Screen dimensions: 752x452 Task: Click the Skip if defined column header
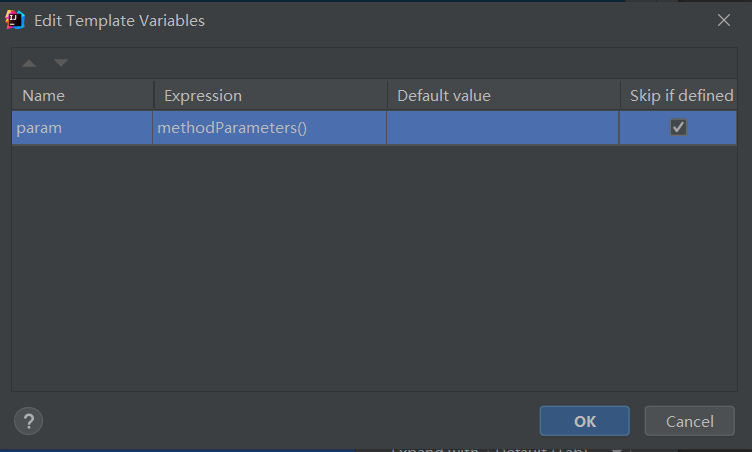tap(681, 96)
